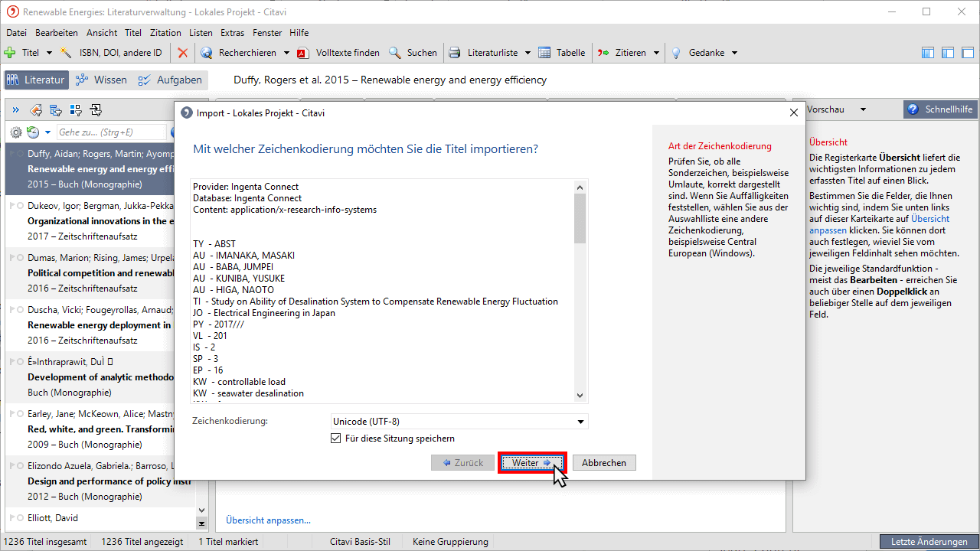The image size is (980, 551).
Task: Click the gear settings icon above title list
Action: (x=15, y=132)
